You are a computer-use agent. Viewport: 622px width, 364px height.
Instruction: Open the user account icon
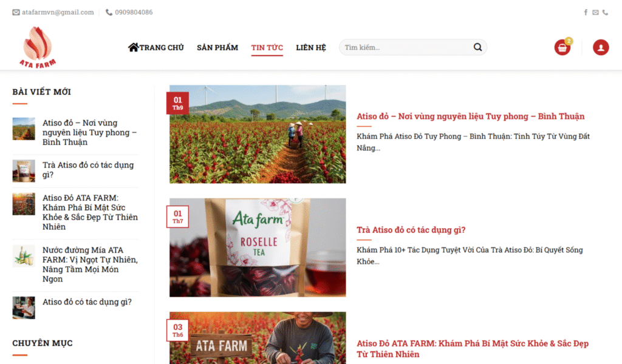pos(601,47)
